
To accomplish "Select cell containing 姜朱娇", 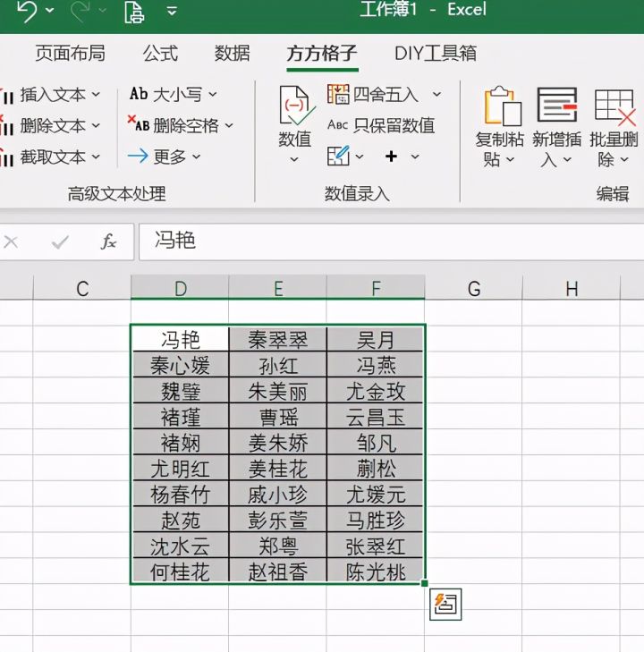I will click(x=277, y=443).
